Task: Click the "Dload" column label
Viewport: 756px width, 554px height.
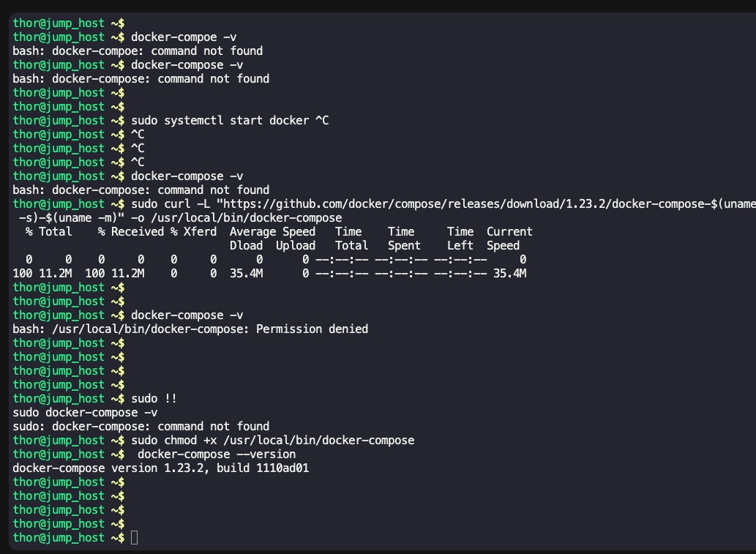Action: pos(246,246)
